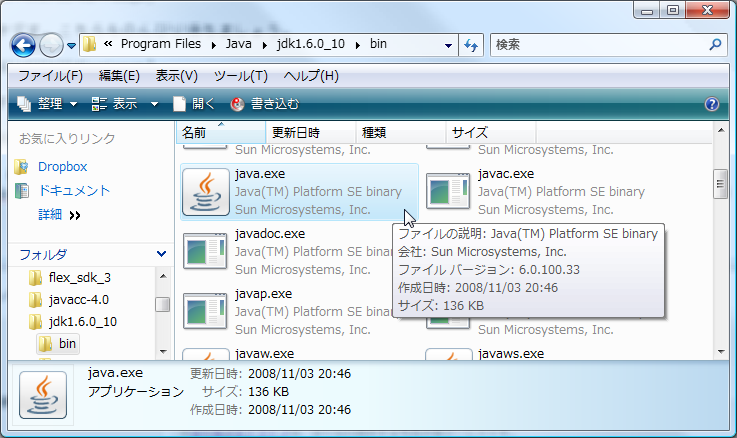Expand arrow after Java in address path
The width and height of the screenshot is (737, 438).
(x=265, y=45)
